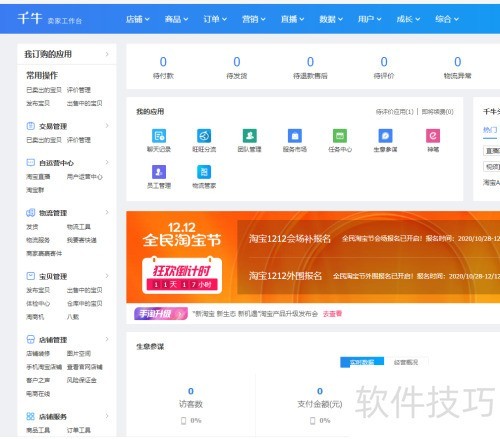Image resolution: width=500 pixels, height=439 pixels.
Task: Click the 即将续费(0) link
Action: point(437,112)
